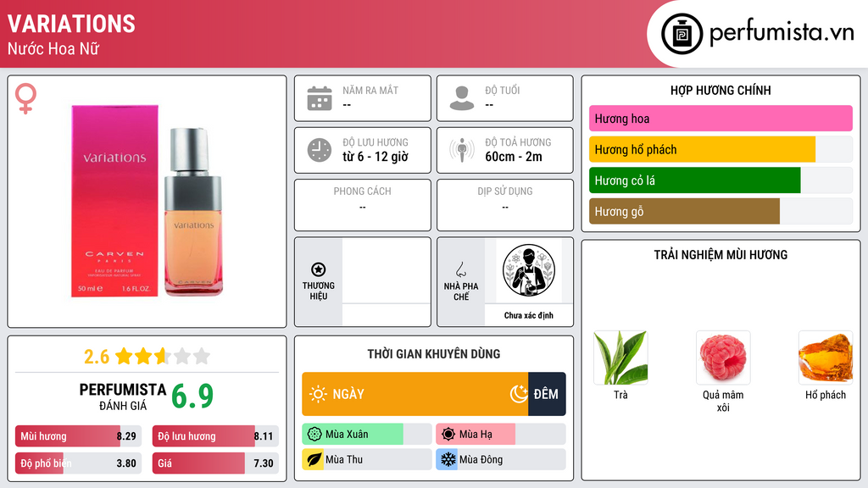This screenshot has height=488, width=868.
Task: Click the empty Thương hiệu brand logo area
Action: (387, 270)
